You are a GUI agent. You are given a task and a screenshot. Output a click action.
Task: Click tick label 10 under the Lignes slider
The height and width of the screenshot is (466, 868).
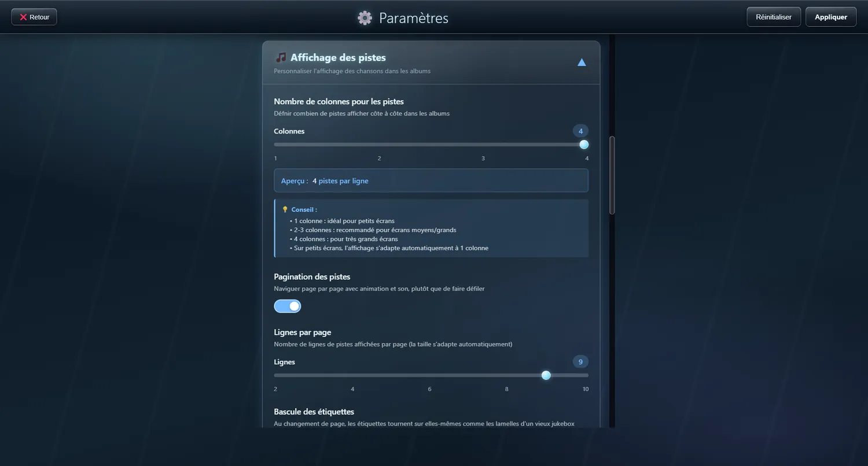pos(586,389)
